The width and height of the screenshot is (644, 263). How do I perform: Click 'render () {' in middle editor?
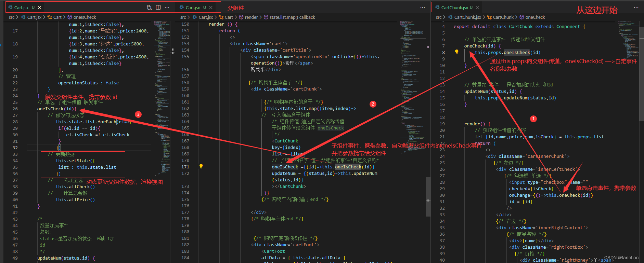[x=223, y=24]
